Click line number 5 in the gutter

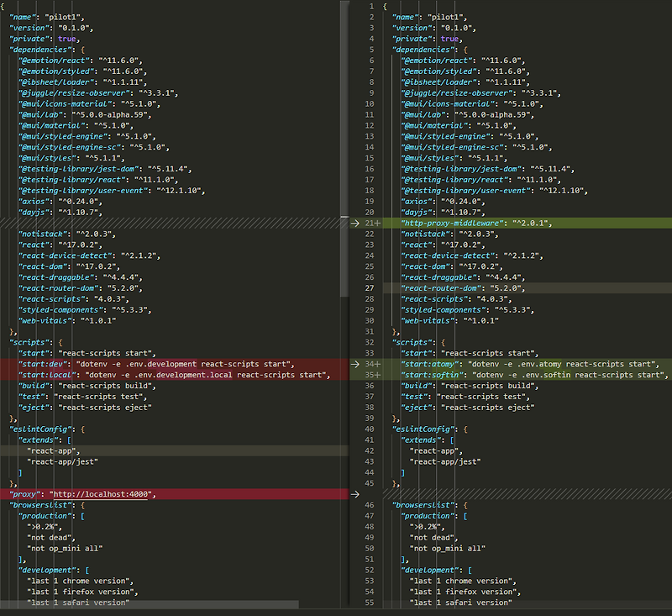click(x=371, y=50)
